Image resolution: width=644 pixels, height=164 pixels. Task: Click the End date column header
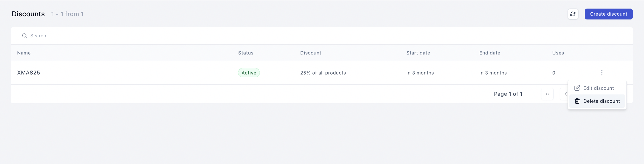490,53
